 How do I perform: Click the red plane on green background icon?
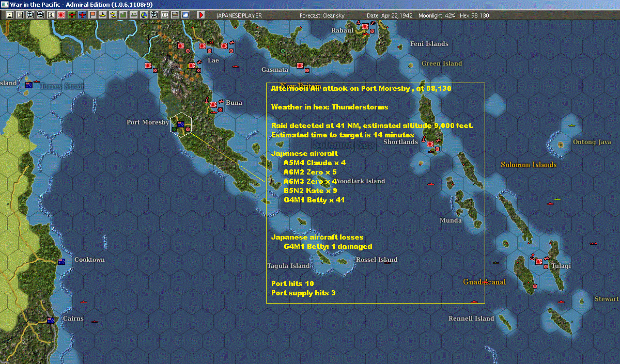click(x=72, y=15)
